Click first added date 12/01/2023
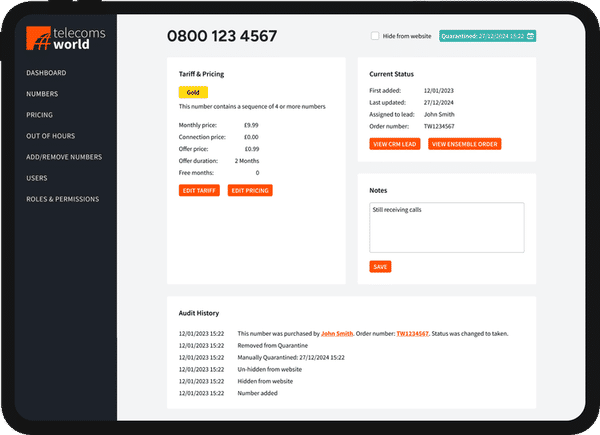 (x=439, y=91)
